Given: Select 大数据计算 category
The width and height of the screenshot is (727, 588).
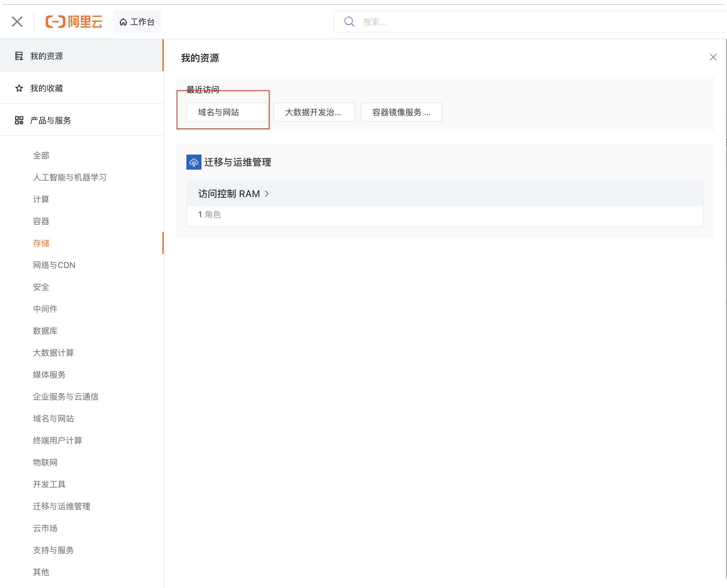Looking at the screenshot, I should (x=53, y=353).
